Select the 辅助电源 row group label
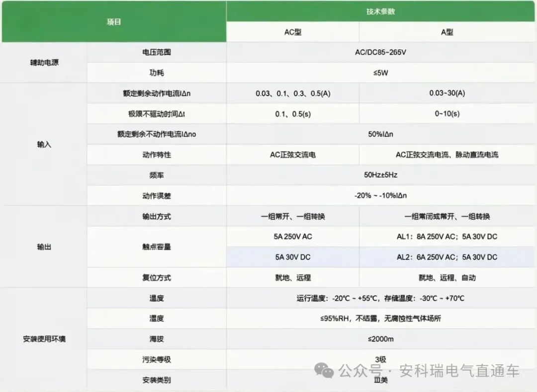 tap(44, 62)
